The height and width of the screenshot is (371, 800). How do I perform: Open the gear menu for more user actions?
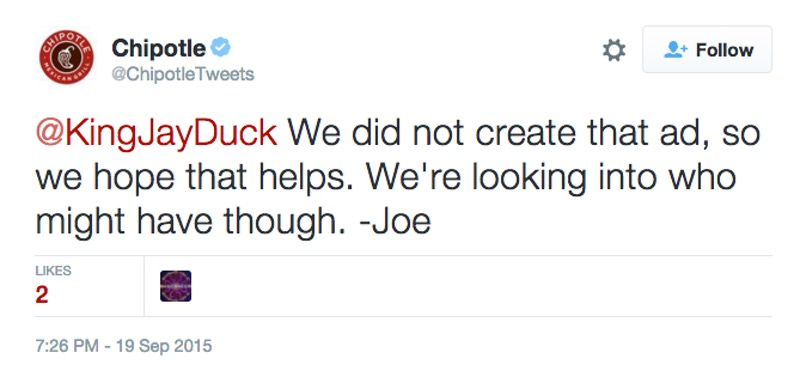pos(614,50)
